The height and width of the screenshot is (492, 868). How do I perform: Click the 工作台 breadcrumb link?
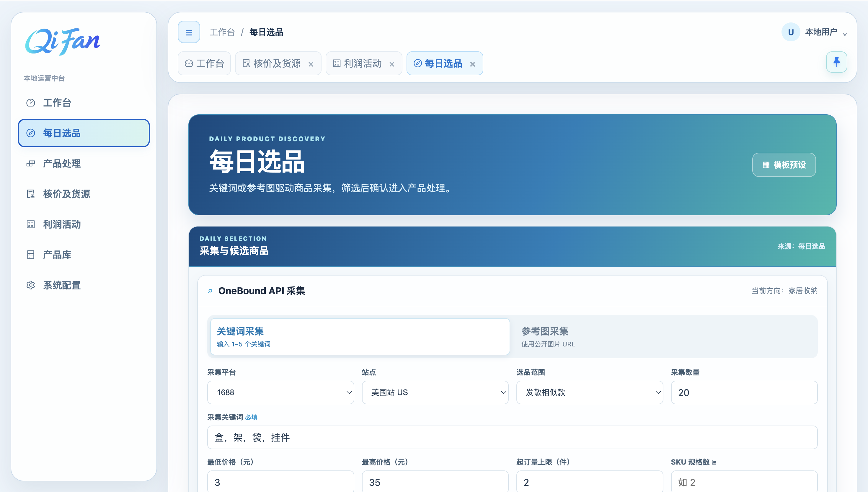222,32
